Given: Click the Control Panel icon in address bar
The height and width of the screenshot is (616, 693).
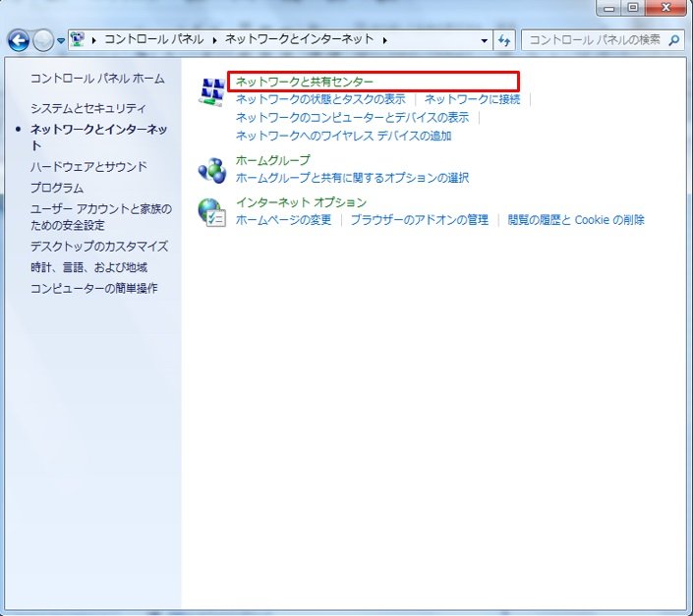Looking at the screenshot, I should click(x=77, y=40).
